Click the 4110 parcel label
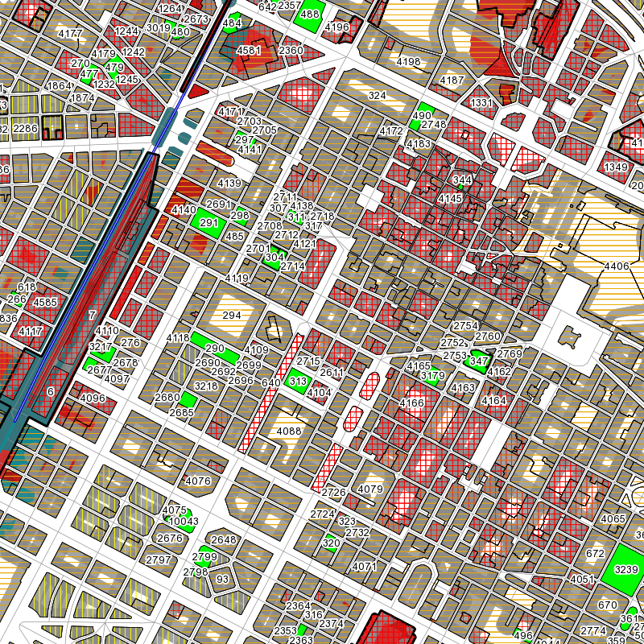Screen dimensions: 644x644 tap(107, 330)
